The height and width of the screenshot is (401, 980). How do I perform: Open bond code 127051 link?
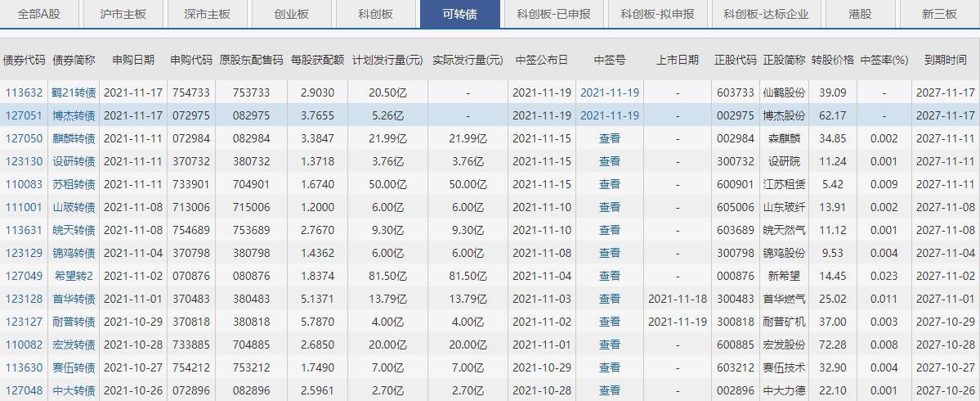pyautogui.click(x=25, y=115)
